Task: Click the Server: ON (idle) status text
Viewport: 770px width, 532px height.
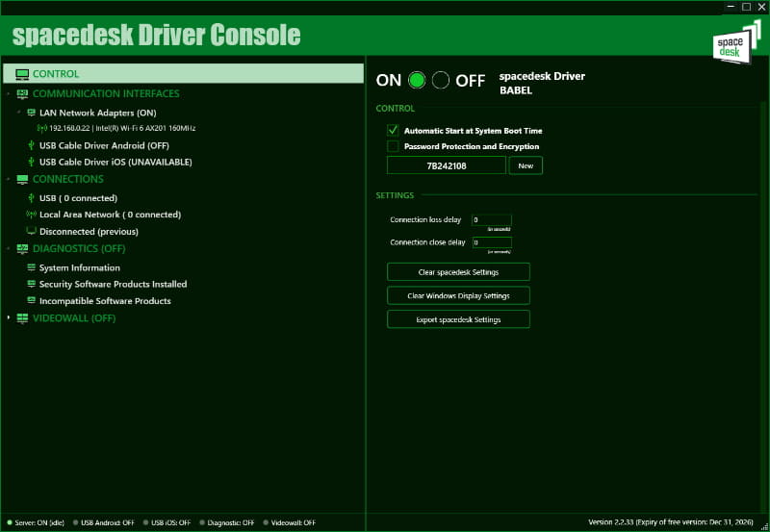Action: (39, 522)
